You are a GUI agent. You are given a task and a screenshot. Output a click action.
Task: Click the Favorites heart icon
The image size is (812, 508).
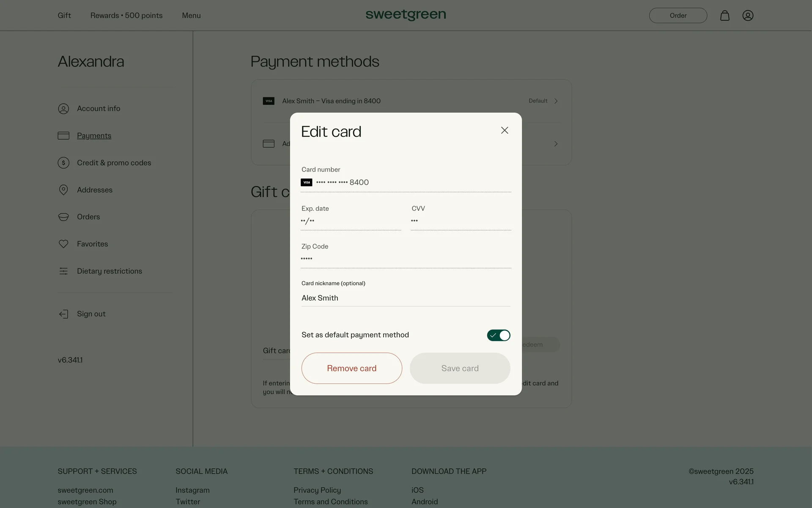click(63, 244)
